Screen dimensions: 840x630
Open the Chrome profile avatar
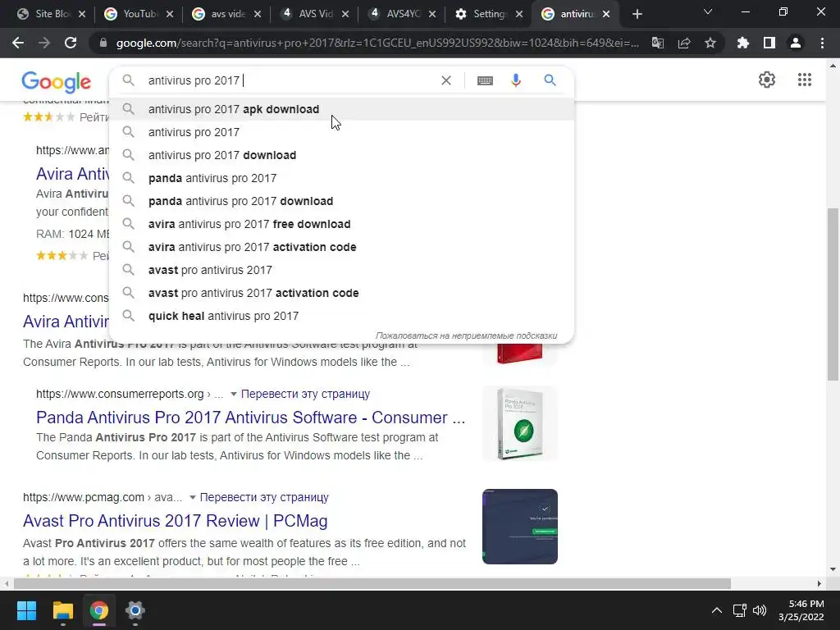[796, 43]
